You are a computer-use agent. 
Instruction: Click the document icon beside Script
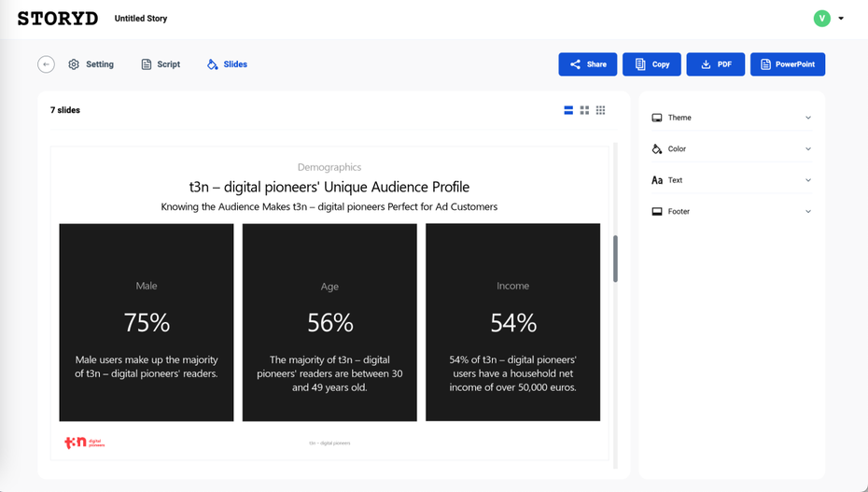pyautogui.click(x=147, y=64)
